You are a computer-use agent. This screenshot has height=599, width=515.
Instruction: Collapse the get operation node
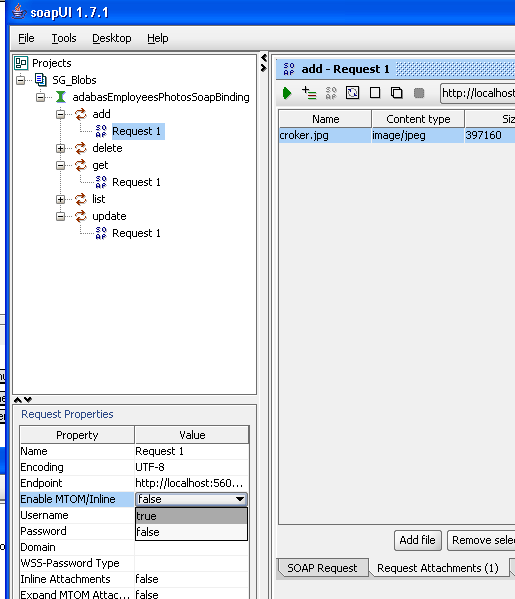point(60,165)
